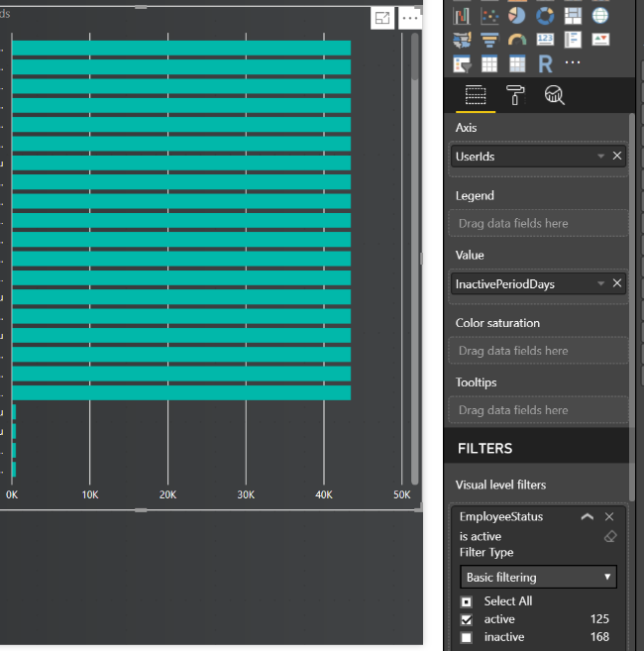
Task: Clear EmployeeStatus filter with eraser icon
Action: coord(610,536)
